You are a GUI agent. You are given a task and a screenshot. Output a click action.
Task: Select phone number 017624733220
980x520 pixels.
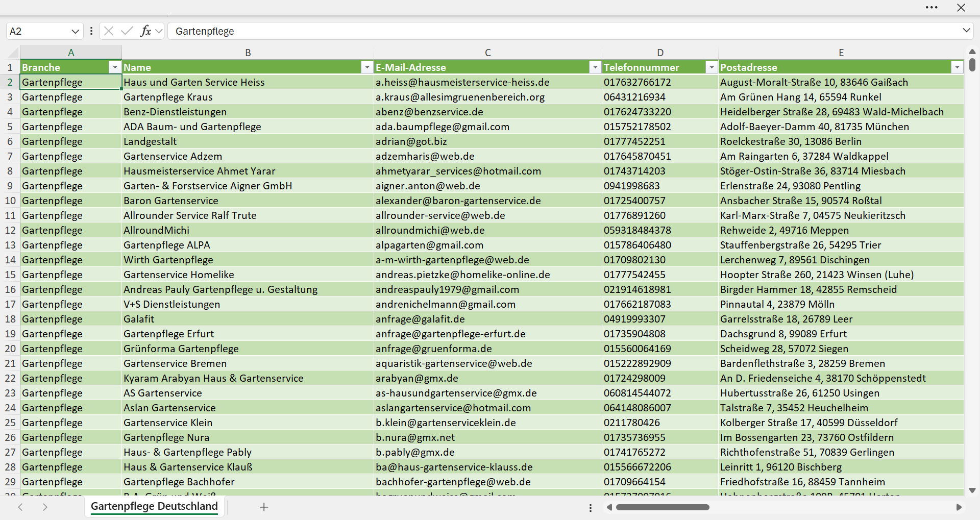pyautogui.click(x=660, y=112)
